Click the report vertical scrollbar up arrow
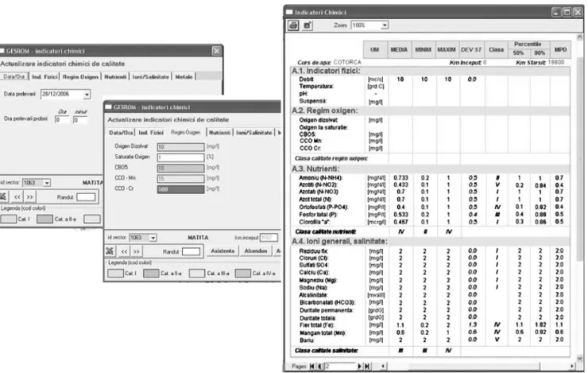 click(580, 37)
